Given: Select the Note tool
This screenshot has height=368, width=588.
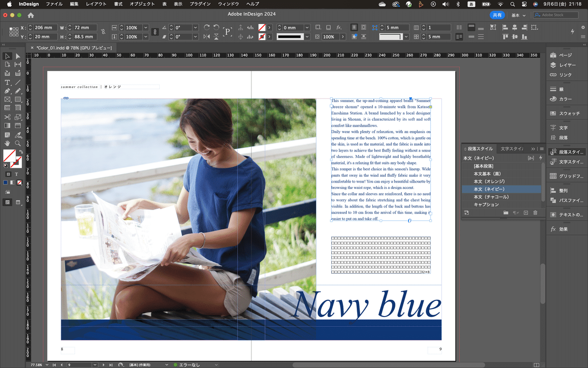Looking at the screenshot, I should (7, 134).
